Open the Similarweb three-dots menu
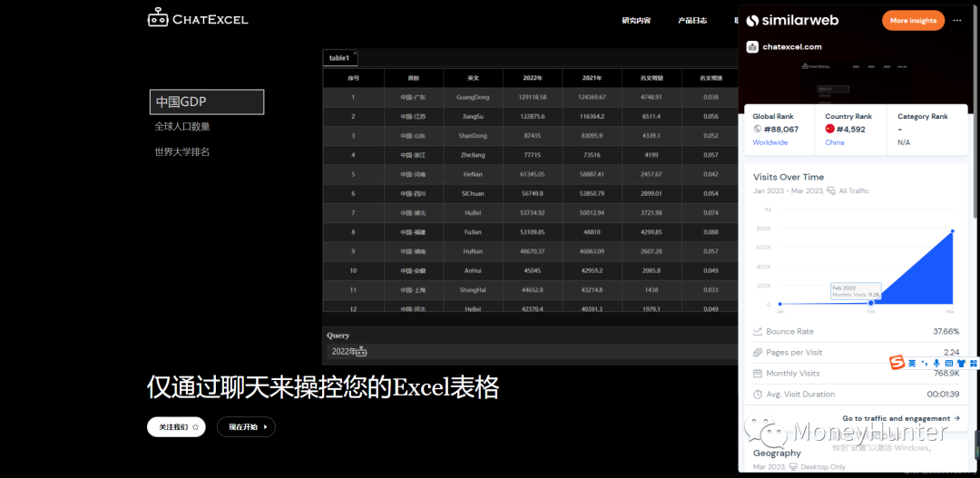980x478 pixels. coord(957,20)
